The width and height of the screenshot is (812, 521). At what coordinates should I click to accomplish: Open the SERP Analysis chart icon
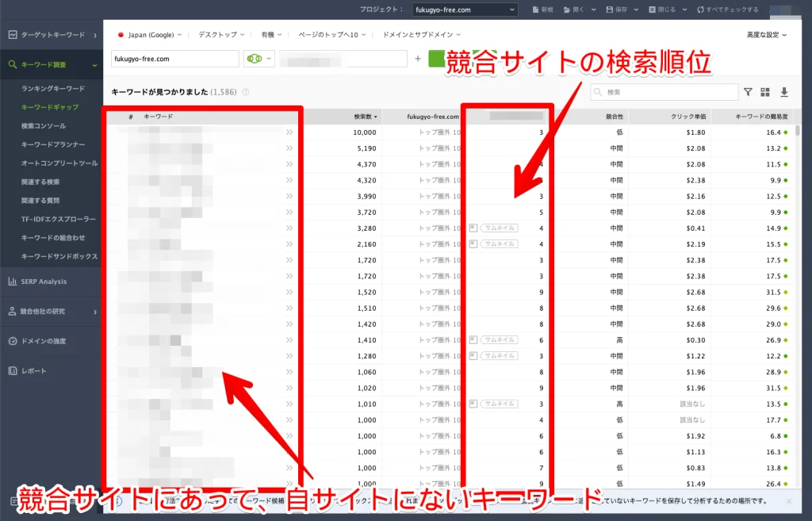(13, 282)
